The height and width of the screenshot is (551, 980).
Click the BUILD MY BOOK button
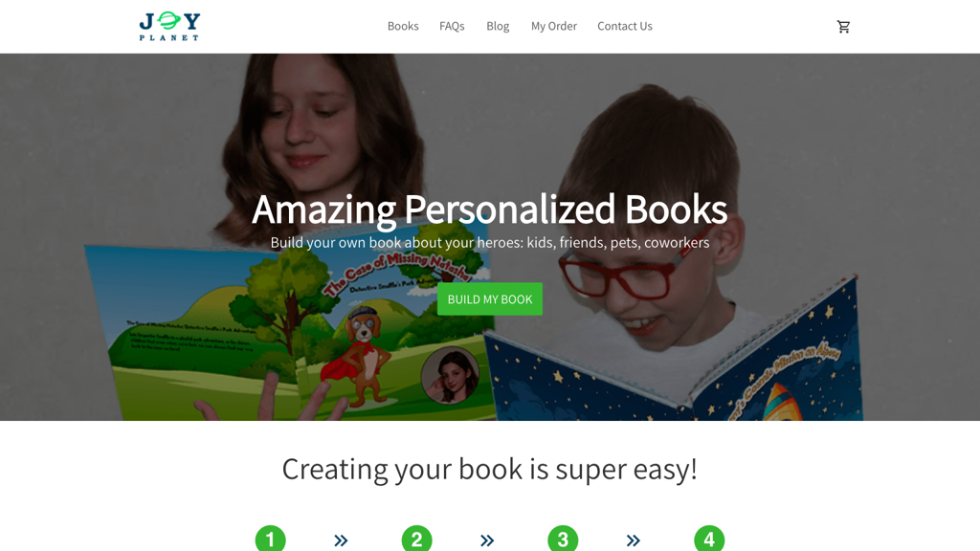pyautogui.click(x=490, y=299)
